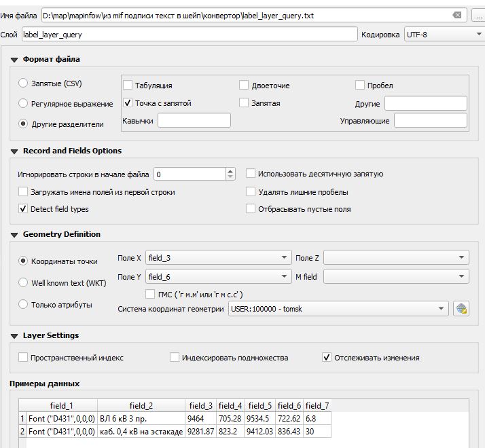Image resolution: width=485 pixels, height=448 pixels.
Task: Toggle the Detect field types checkbox
Action: pos(24,209)
